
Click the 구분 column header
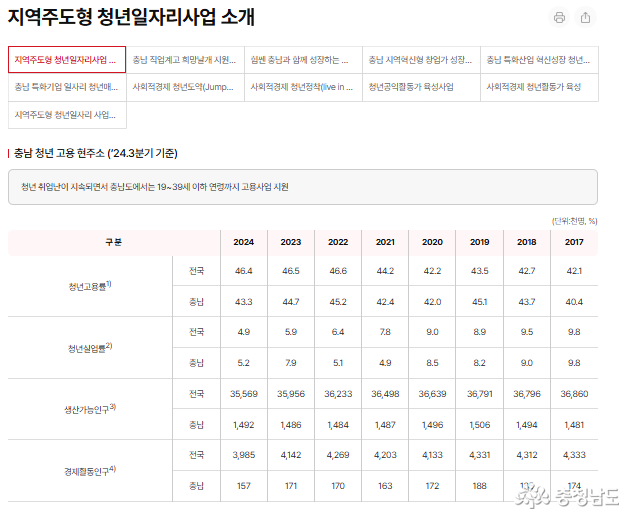[x=114, y=242]
